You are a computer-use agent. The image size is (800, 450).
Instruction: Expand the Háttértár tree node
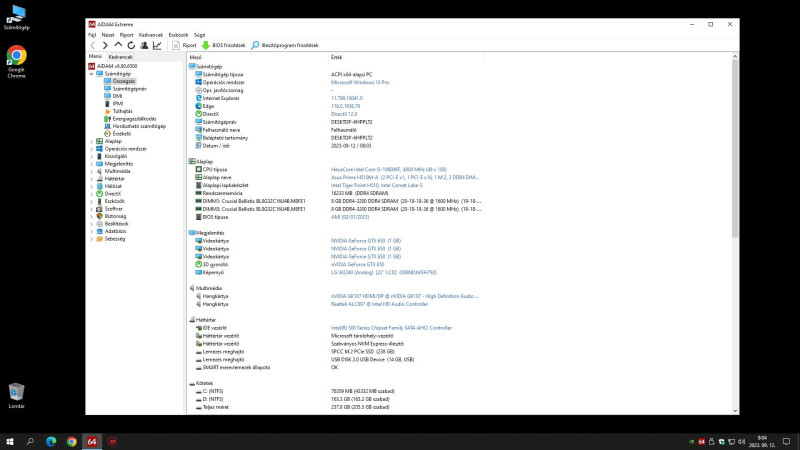(92, 179)
